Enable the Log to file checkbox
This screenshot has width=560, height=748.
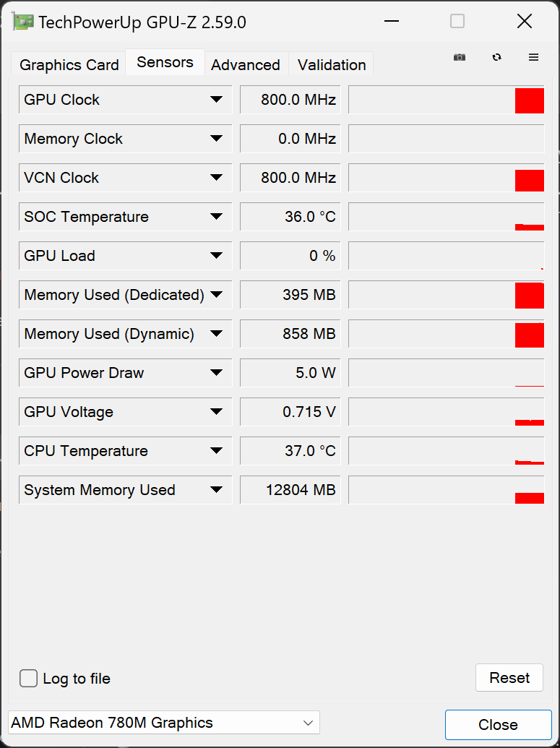click(28, 679)
